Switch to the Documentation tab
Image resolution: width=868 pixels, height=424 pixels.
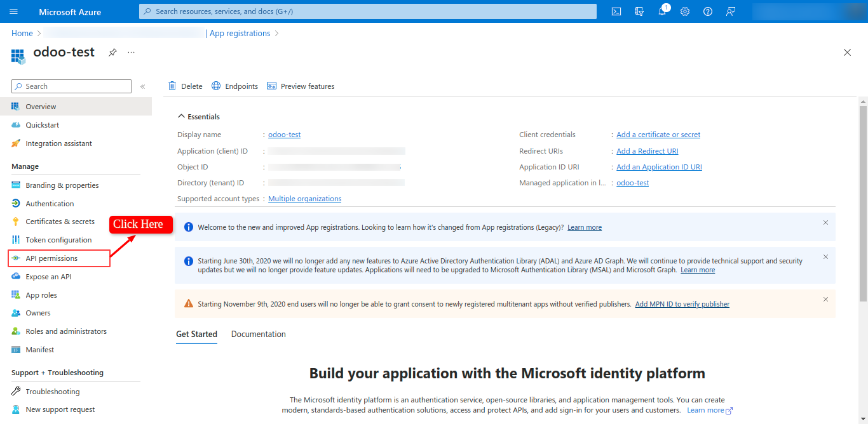pyautogui.click(x=259, y=335)
